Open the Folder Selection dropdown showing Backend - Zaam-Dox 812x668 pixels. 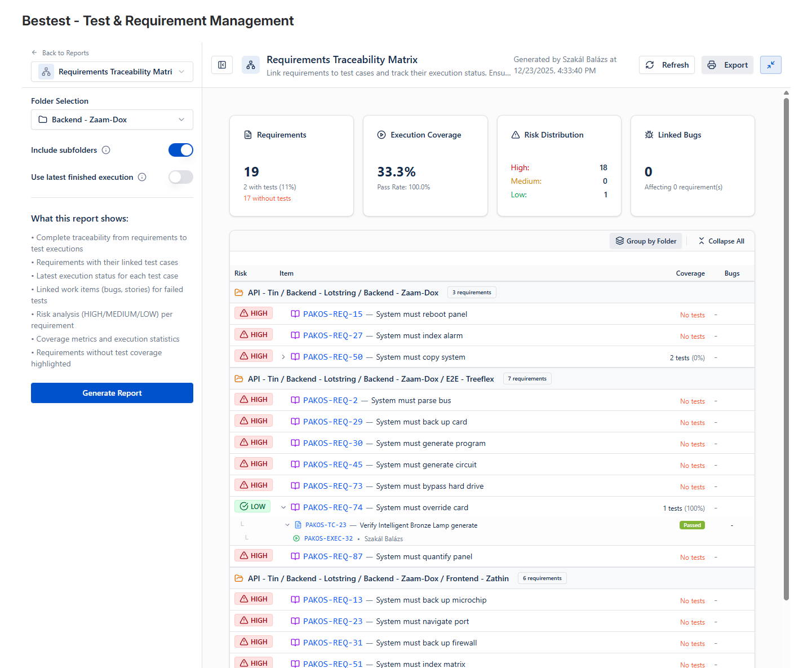click(112, 120)
